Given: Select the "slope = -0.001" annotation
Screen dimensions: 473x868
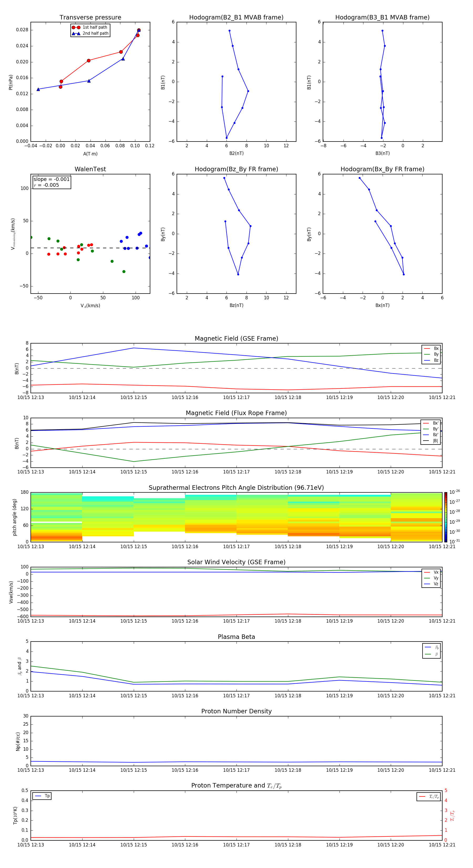Looking at the screenshot, I should pos(52,179).
